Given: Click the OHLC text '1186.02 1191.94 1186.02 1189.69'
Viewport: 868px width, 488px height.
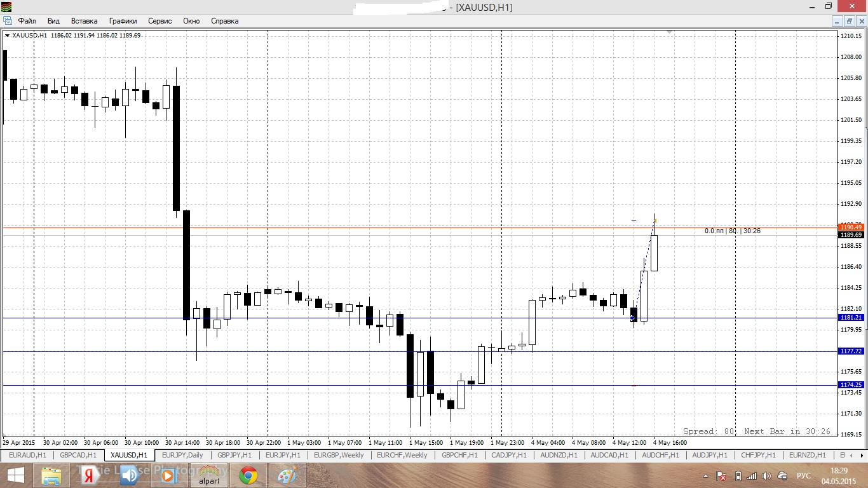Looking at the screenshot, I should (95, 36).
